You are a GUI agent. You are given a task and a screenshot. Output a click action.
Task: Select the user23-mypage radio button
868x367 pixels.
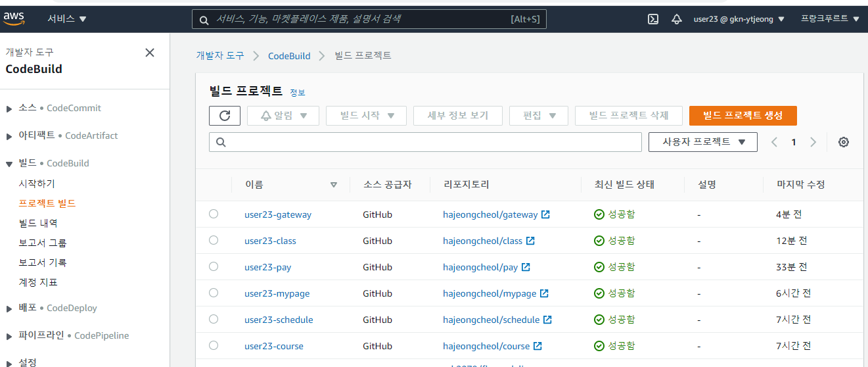pyautogui.click(x=214, y=293)
